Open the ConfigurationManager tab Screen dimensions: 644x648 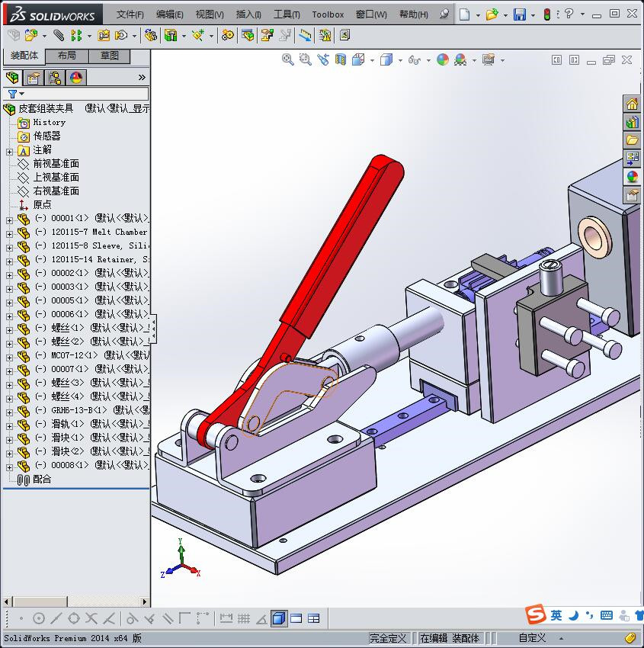click(55, 78)
